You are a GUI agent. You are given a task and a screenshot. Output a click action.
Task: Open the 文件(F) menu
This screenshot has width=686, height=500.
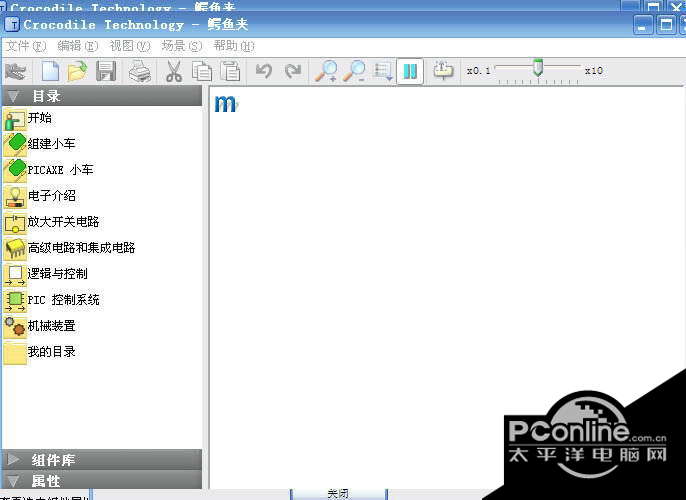26,46
